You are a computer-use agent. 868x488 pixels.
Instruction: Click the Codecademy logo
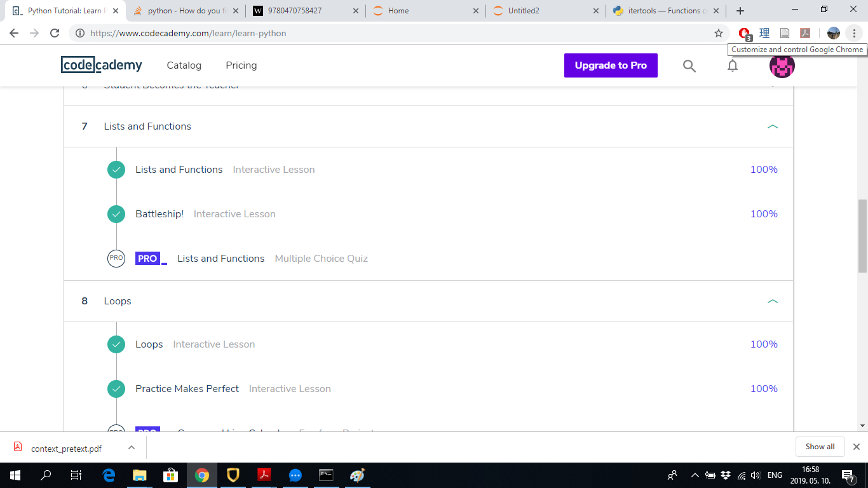coord(102,65)
